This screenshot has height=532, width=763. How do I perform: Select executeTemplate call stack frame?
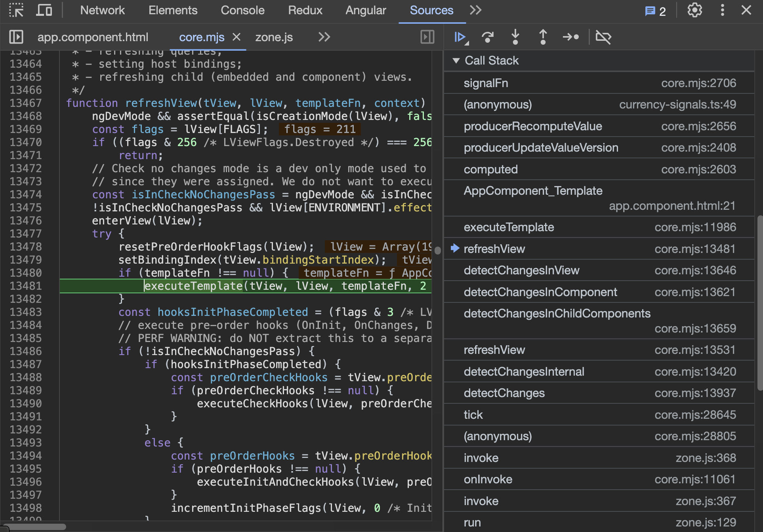pyautogui.click(x=509, y=227)
